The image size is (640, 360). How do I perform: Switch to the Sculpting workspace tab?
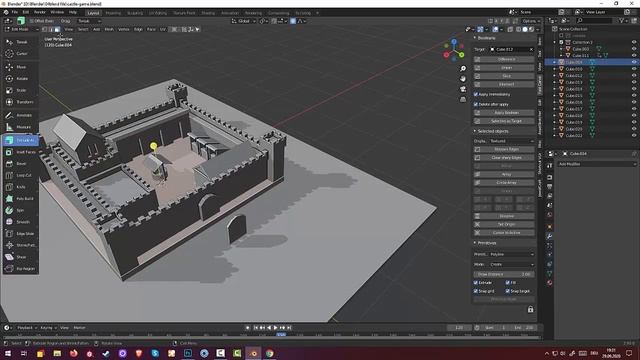click(x=135, y=13)
